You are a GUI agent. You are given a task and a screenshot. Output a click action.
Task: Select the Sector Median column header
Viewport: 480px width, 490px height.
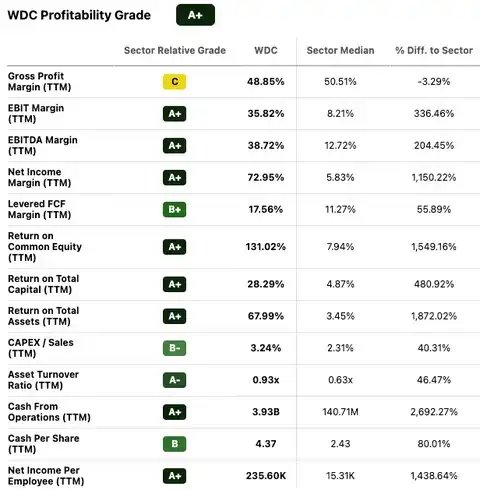click(x=340, y=50)
